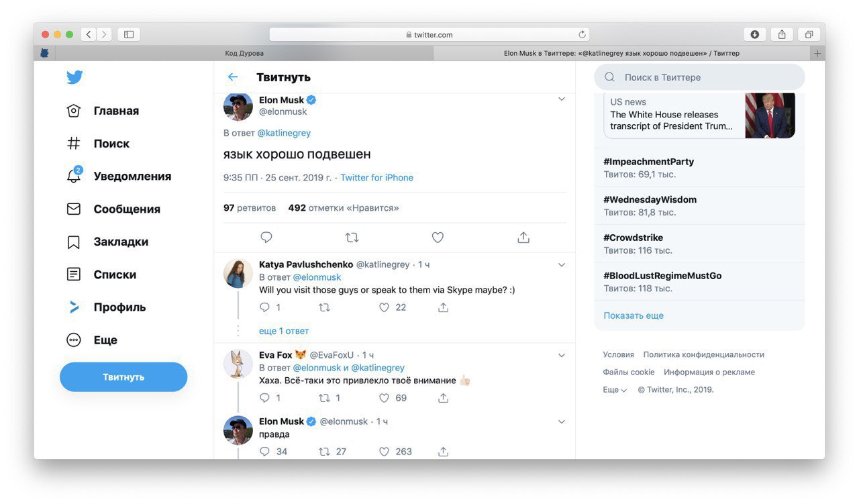This screenshot has width=859, height=504.
Task: Open Информация о рекламе footer link
Action: point(709,372)
